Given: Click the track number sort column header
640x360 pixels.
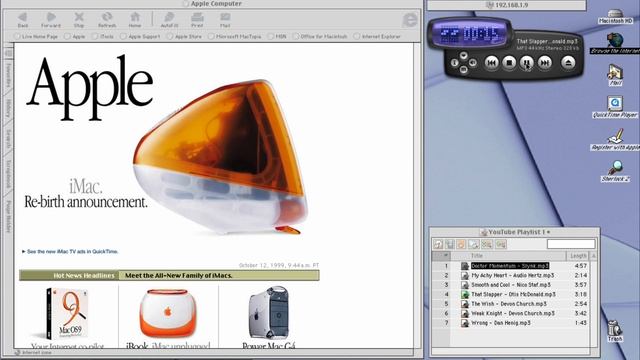Looking at the screenshot, I should [441, 256].
